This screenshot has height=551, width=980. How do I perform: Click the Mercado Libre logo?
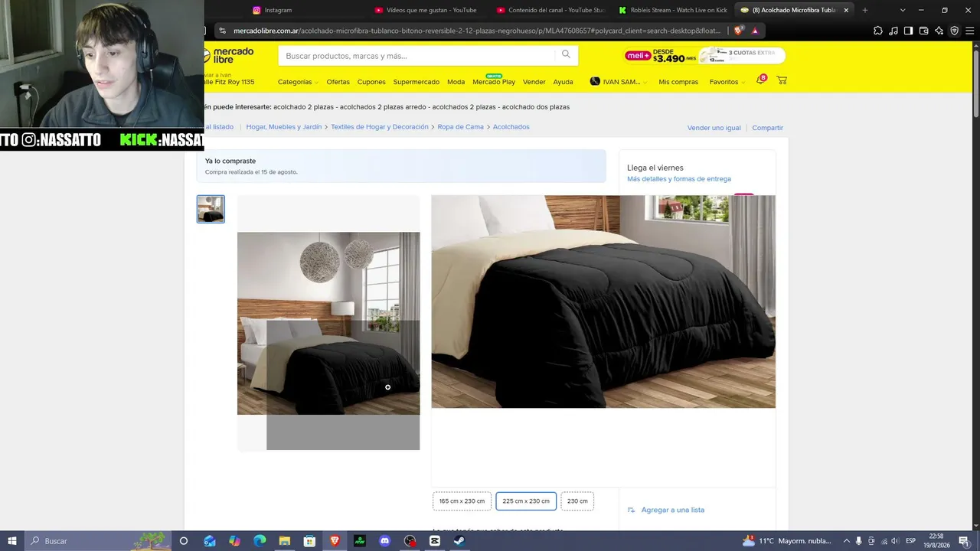pos(229,55)
